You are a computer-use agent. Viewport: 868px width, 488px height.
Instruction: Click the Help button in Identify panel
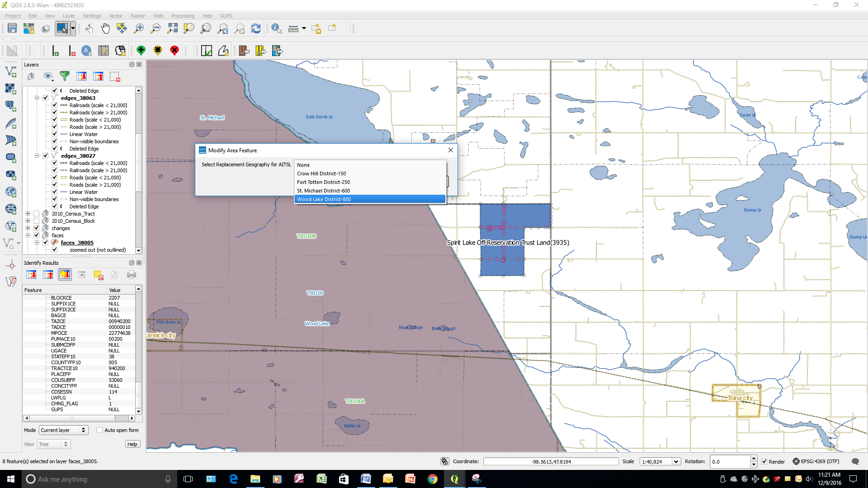tap(132, 444)
